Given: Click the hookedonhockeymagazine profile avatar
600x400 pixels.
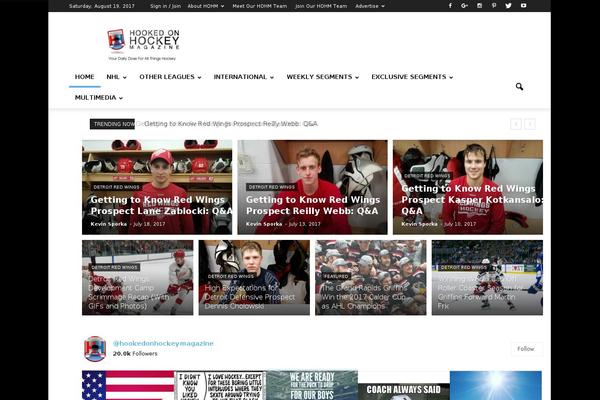Looking at the screenshot, I should point(95,349).
